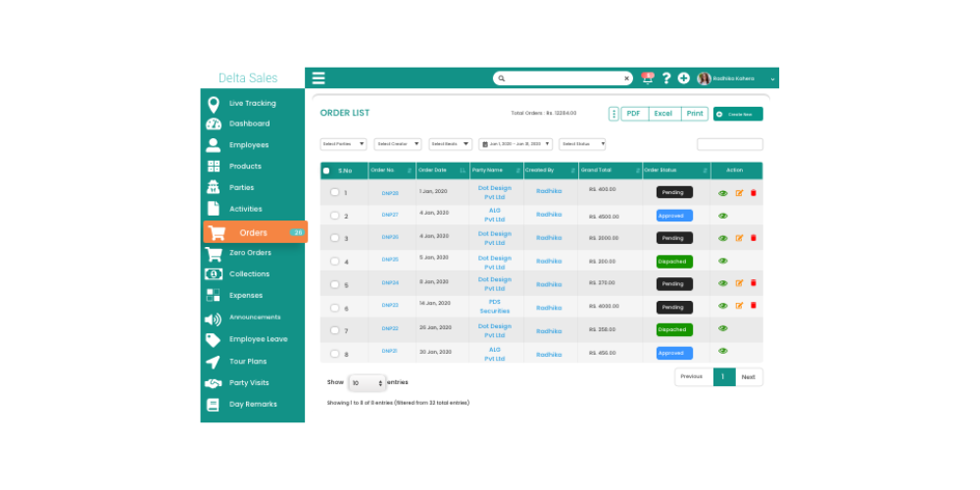The image size is (980, 490).
Task: Open the Select Parties dropdown
Action: [344, 144]
